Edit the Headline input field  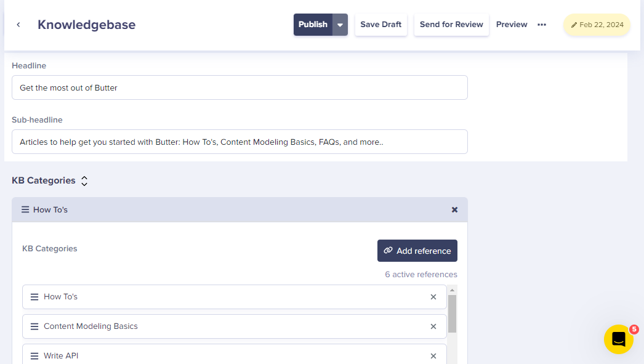coord(240,87)
